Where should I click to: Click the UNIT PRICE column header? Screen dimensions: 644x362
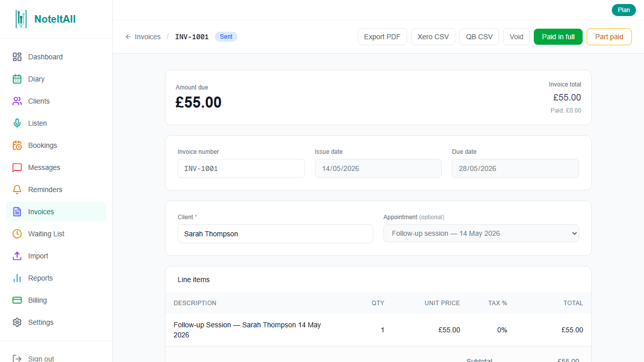click(442, 303)
